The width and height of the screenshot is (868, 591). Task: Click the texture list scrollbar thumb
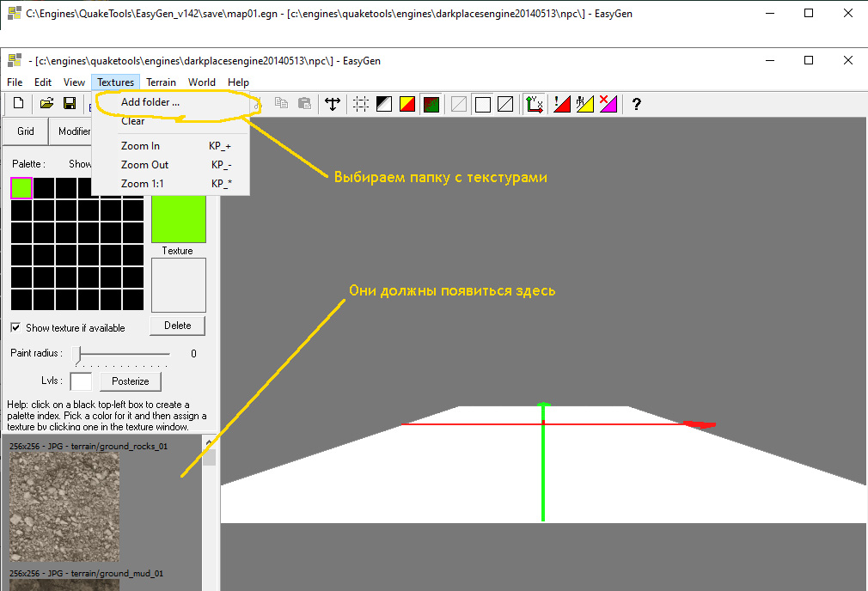coord(209,458)
